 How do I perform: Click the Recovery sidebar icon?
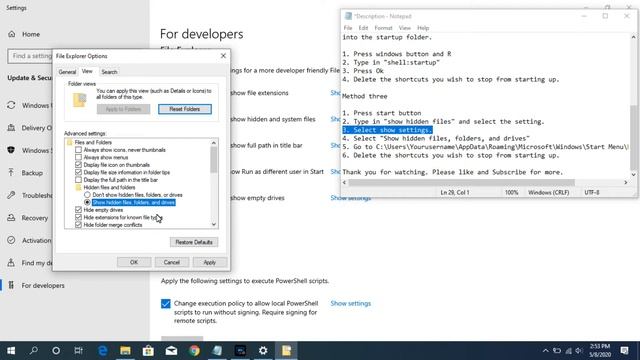coord(11,218)
